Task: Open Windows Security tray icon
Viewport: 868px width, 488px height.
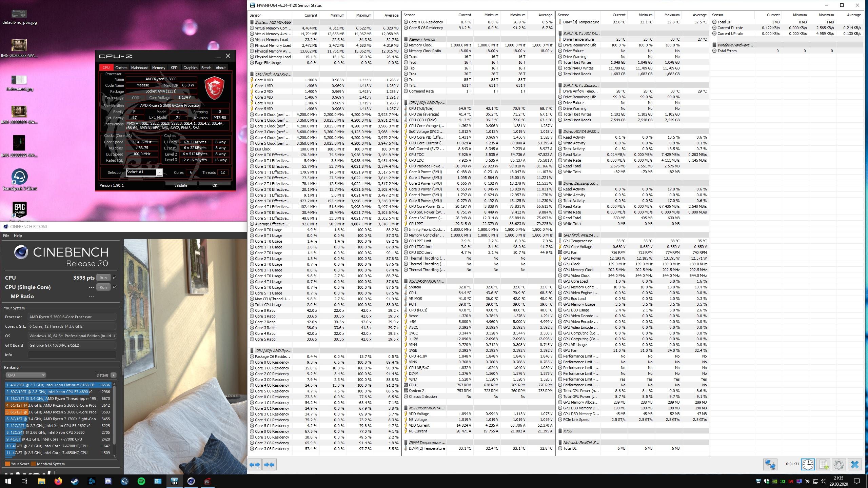Action: click(x=767, y=481)
